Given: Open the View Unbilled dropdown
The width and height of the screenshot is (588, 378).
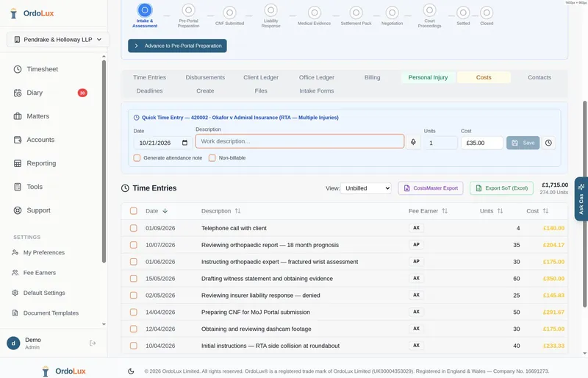Looking at the screenshot, I should tap(365, 188).
